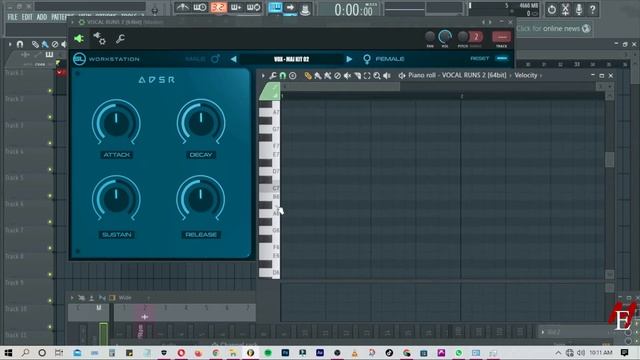Select the Select tool in piano roll
This screenshot has height=360, width=640.
click(367, 76)
